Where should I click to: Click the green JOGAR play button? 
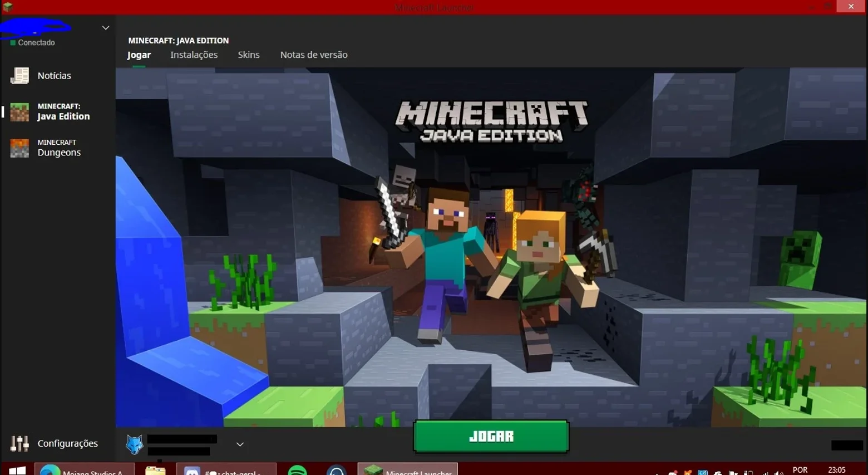pyautogui.click(x=491, y=437)
